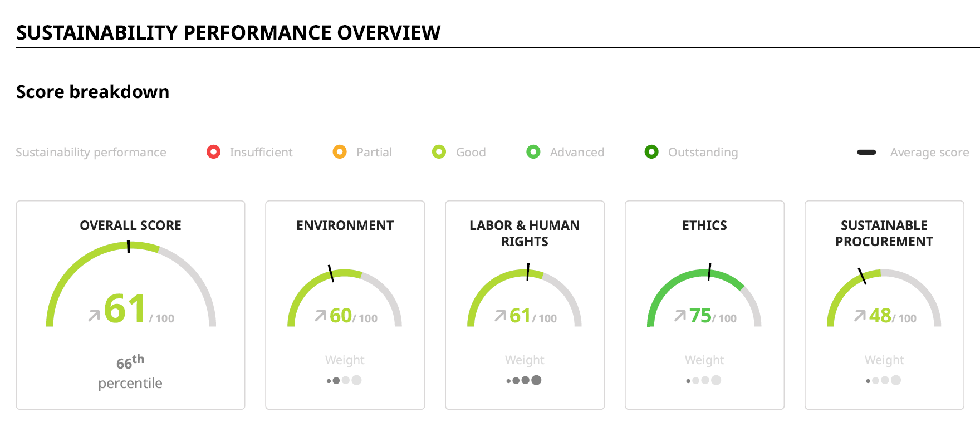The width and height of the screenshot is (980, 432).
Task: Click the Environment weight dots indicator
Action: [x=344, y=380]
